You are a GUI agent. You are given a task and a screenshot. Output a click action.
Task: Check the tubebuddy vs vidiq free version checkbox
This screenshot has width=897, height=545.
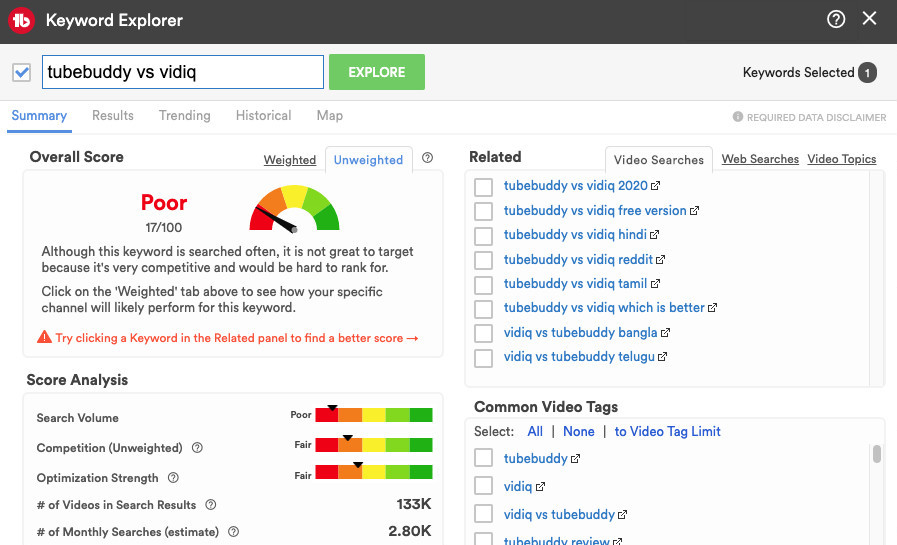pyautogui.click(x=483, y=211)
